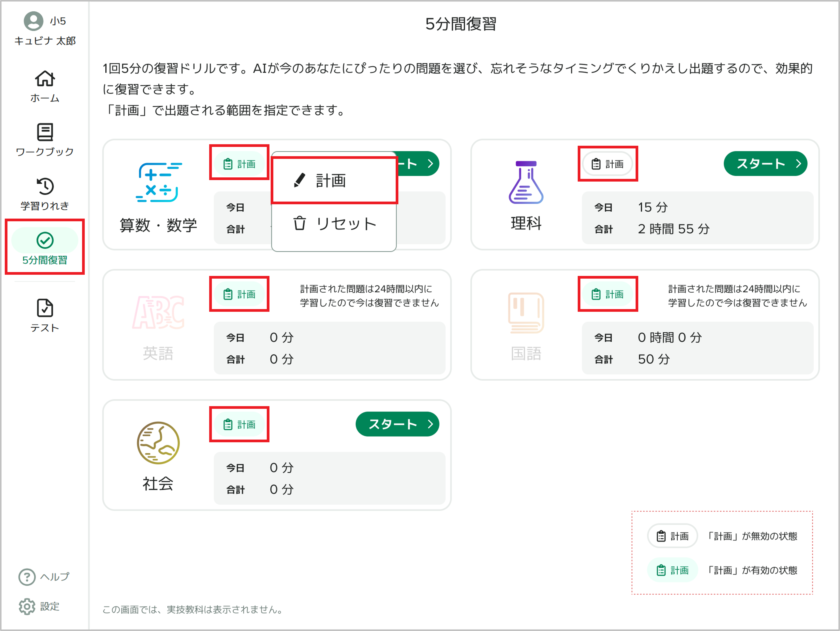Image resolution: width=840 pixels, height=631 pixels.
Task: Start the 社会 review with スタート
Action: (x=397, y=424)
